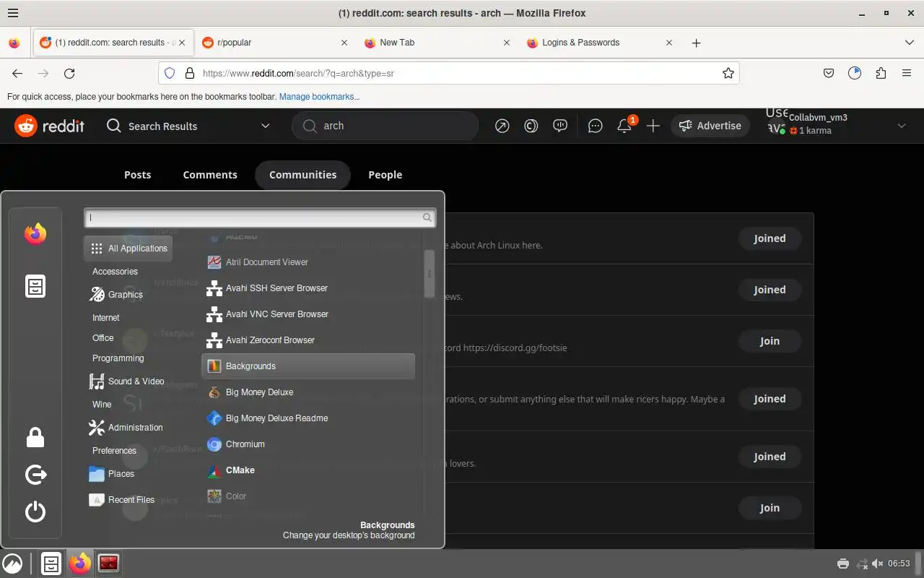The width and height of the screenshot is (924, 578).
Task: Open a new browser tab
Action: pyautogui.click(x=696, y=43)
